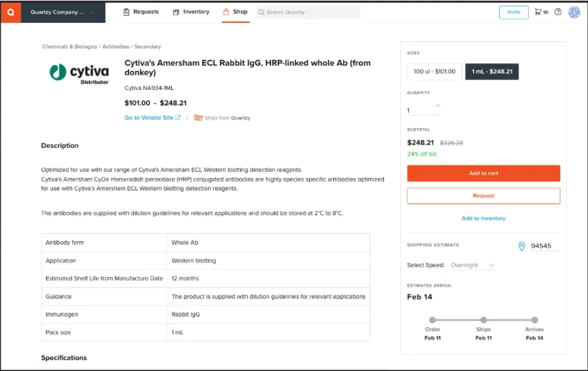Open the Go to Vendor Site link

pos(152,118)
